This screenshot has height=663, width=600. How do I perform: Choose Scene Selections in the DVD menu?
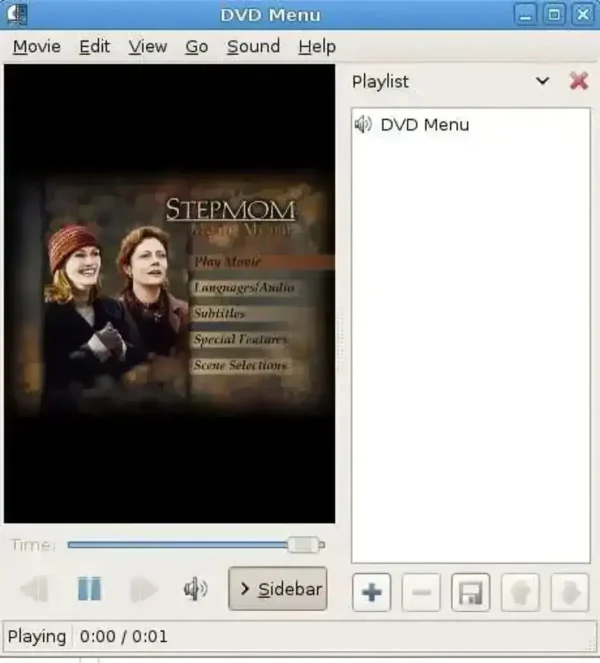240,365
